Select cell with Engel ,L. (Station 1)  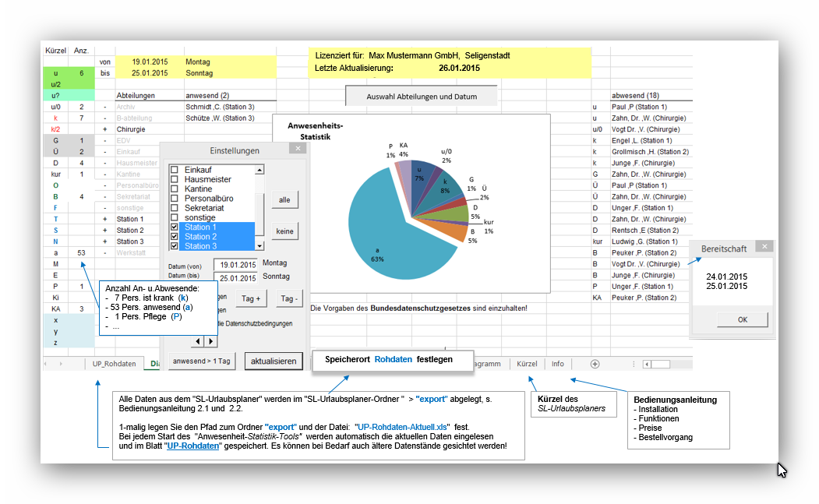(x=651, y=140)
